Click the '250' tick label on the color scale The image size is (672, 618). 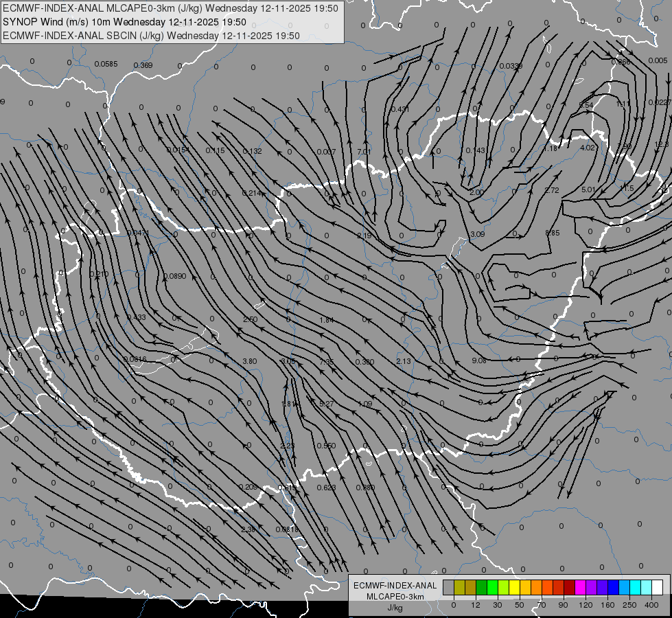[629, 605]
